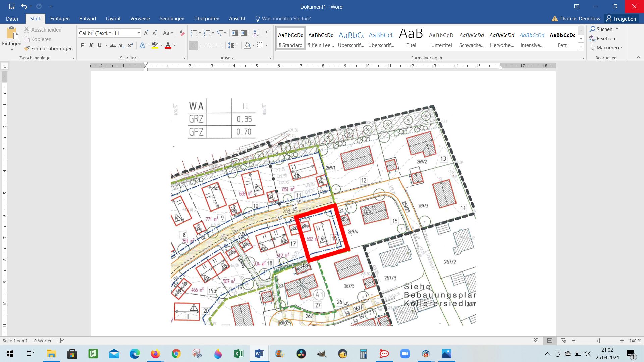The height and width of the screenshot is (362, 644).
Task: Click the Freigeben share button
Action: pyautogui.click(x=621, y=19)
